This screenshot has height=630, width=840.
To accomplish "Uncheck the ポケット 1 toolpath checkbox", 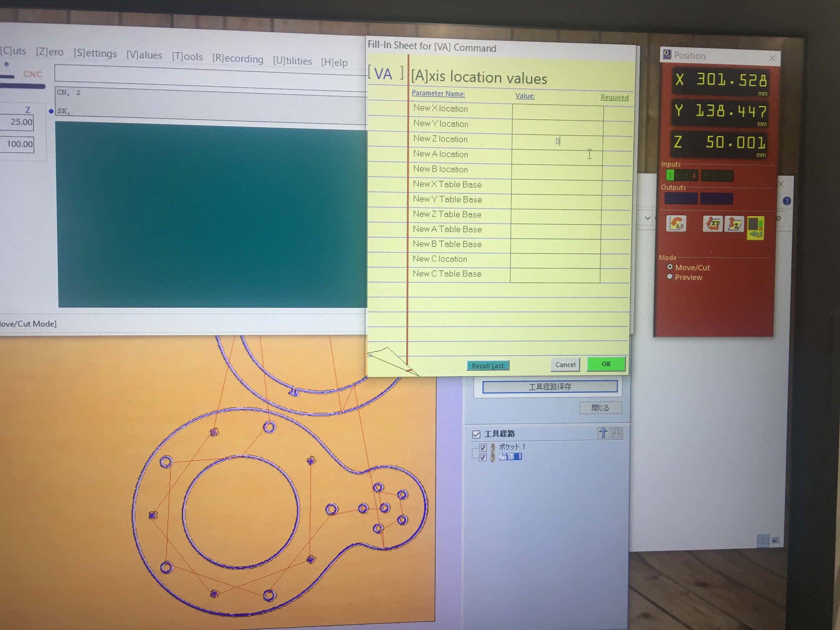I will pos(482,447).
